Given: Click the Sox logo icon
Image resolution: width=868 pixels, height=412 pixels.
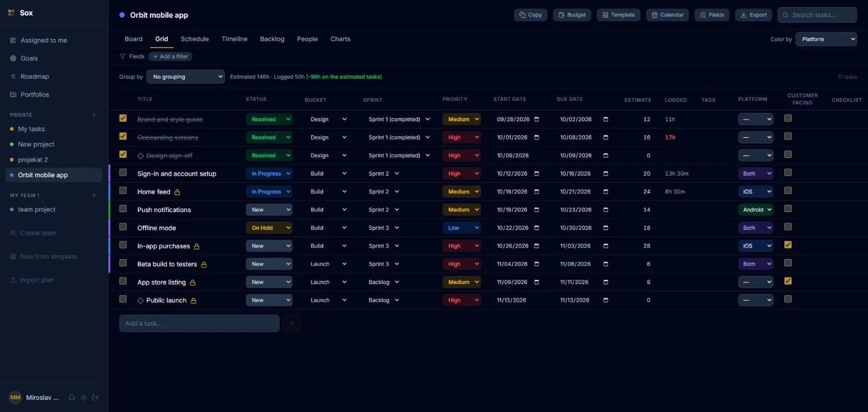Looking at the screenshot, I should tap(11, 13).
